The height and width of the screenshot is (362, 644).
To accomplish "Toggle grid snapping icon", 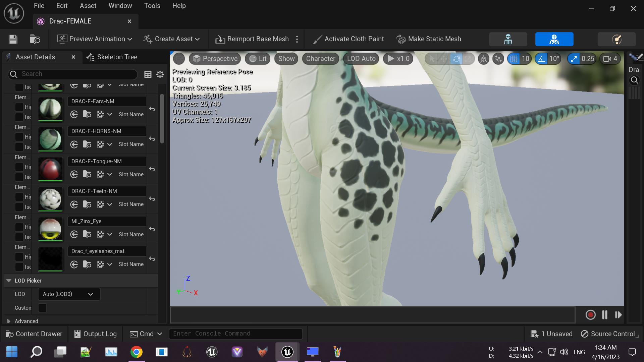I will (514, 59).
